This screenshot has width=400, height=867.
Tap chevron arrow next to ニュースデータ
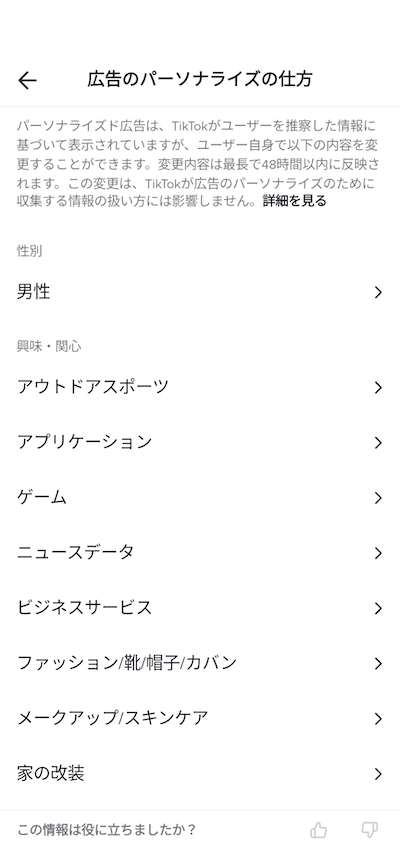(x=378, y=553)
